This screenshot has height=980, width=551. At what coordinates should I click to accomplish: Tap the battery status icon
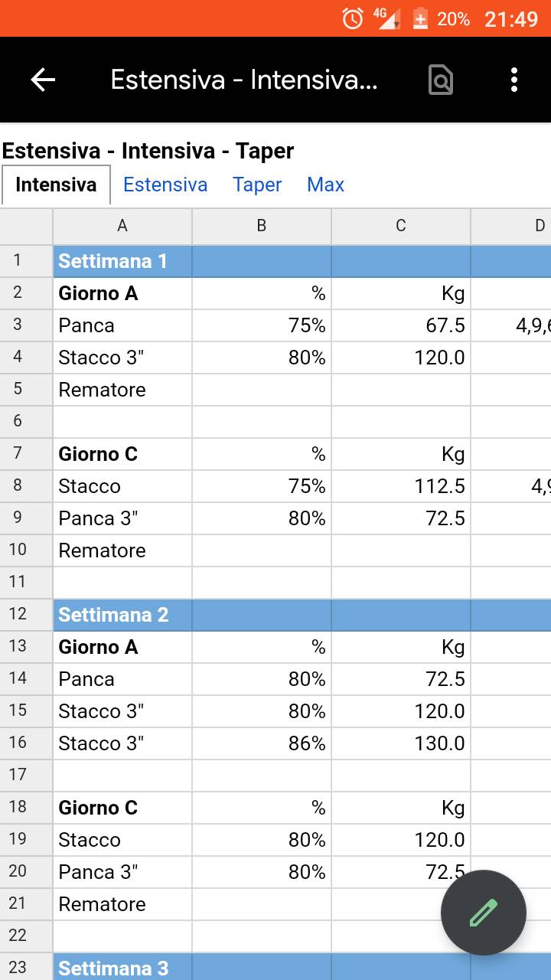420,18
